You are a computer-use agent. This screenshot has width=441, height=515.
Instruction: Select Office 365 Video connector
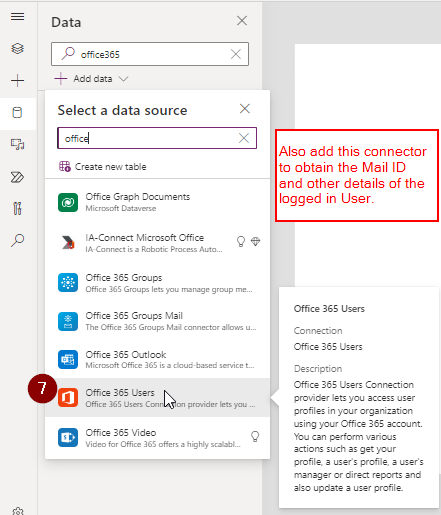tap(157, 438)
